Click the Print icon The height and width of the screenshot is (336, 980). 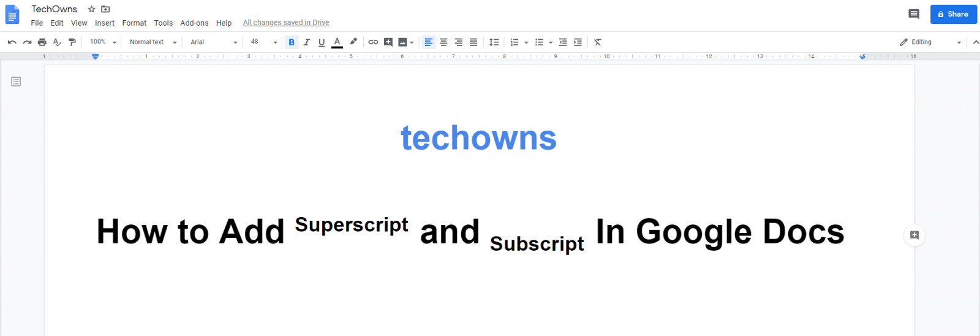click(42, 42)
